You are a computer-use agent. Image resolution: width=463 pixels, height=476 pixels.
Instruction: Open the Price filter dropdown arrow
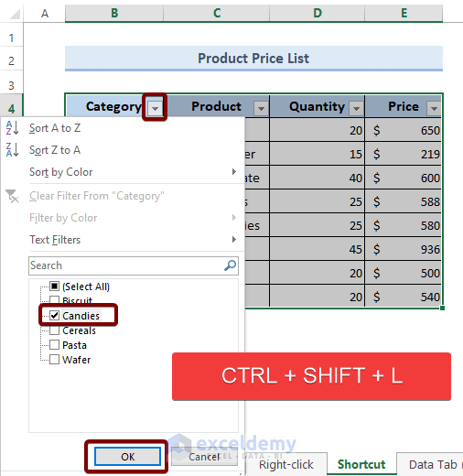pos(434,108)
